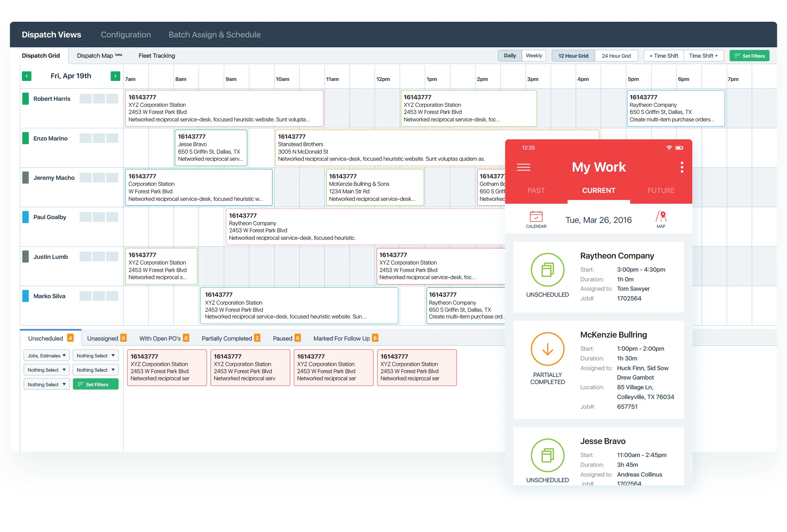Click Raytheon Company unscheduled status icon
Viewport: 787px width, 532px height.
547,270
